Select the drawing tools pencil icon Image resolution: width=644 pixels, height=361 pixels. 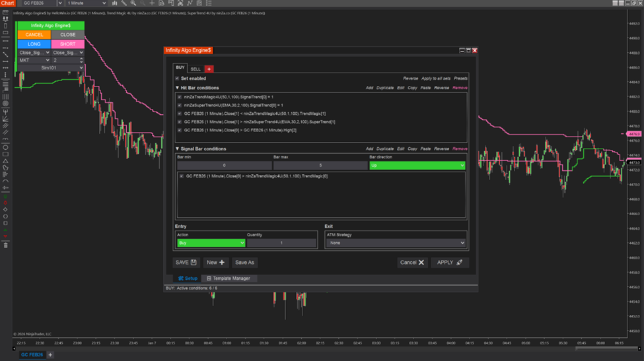click(x=124, y=3)
